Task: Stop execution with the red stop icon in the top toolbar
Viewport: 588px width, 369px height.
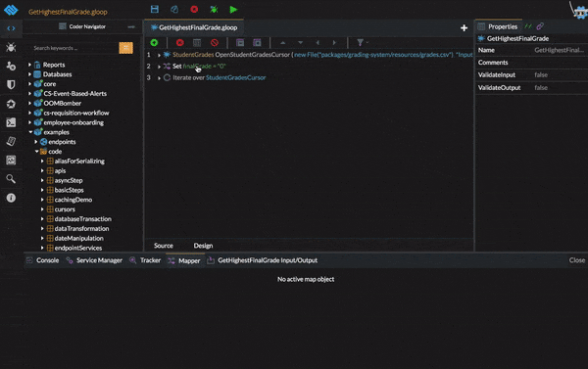Action: (x=194, y=10)
